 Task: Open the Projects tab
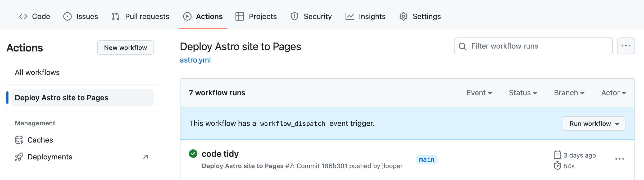point(256,16)
